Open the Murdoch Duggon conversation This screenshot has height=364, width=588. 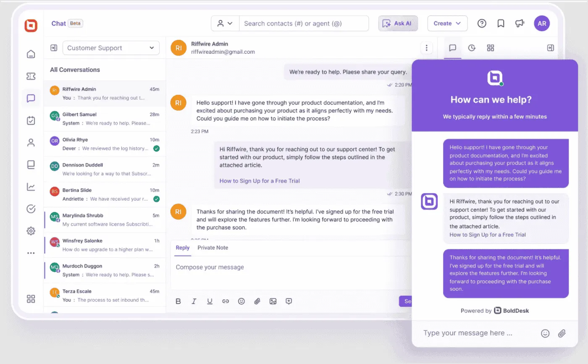105,270
